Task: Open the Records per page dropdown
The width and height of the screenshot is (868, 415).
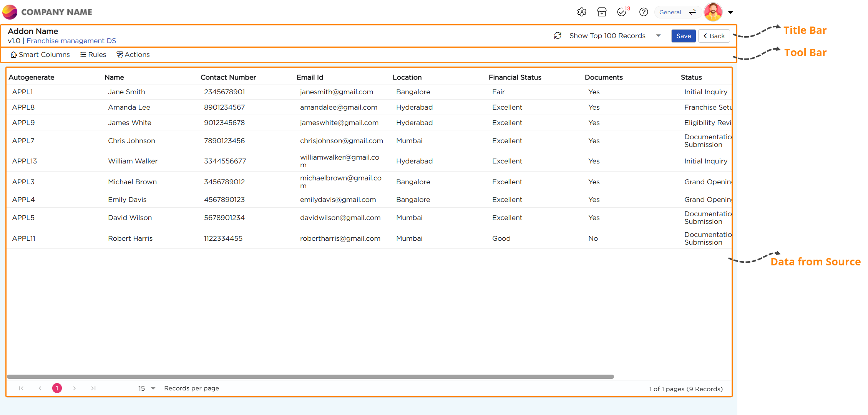Action: (x=147, y=388)
